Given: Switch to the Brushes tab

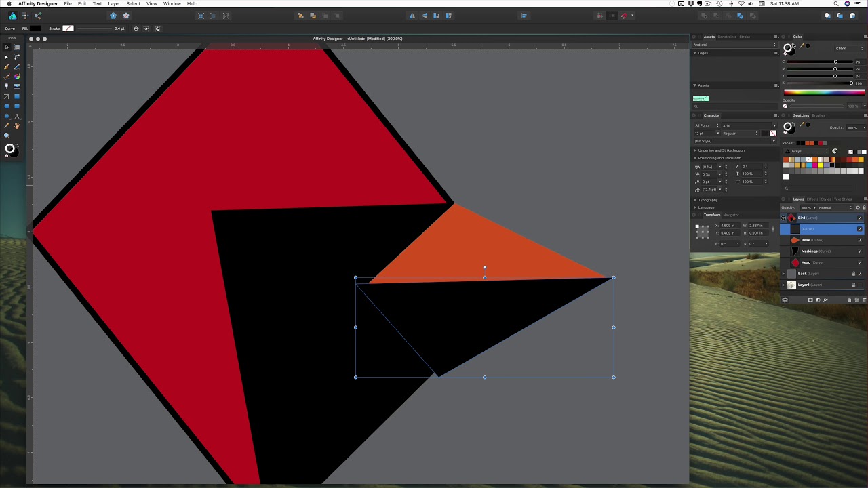Looking at the screenshot, I should 818,115.
